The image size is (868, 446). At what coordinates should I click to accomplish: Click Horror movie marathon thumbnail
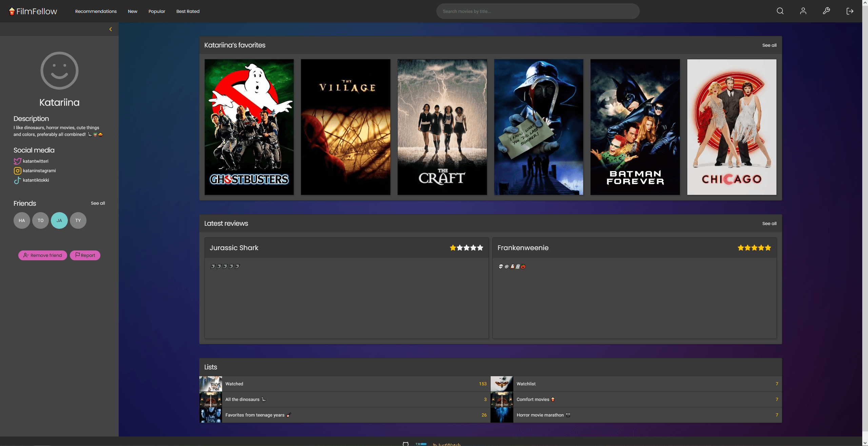pos(502,415)
